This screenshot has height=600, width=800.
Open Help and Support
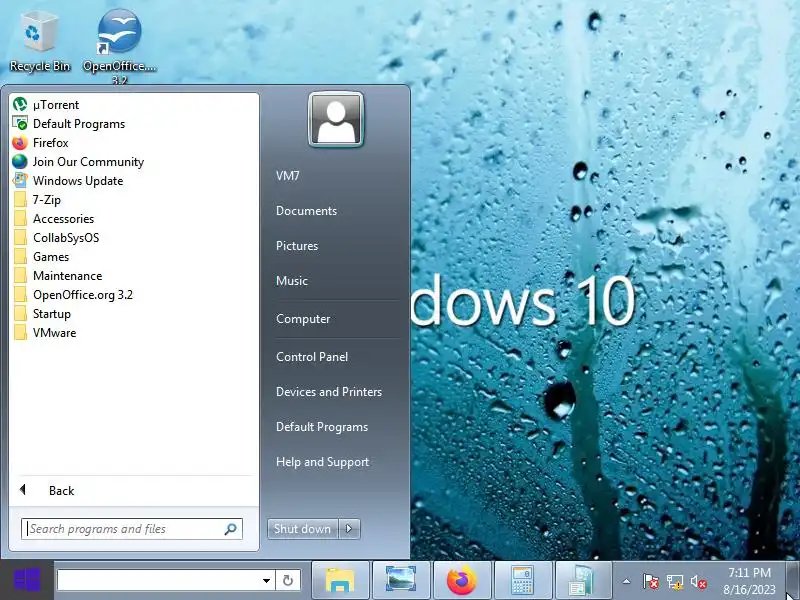[x=322, y=462]
